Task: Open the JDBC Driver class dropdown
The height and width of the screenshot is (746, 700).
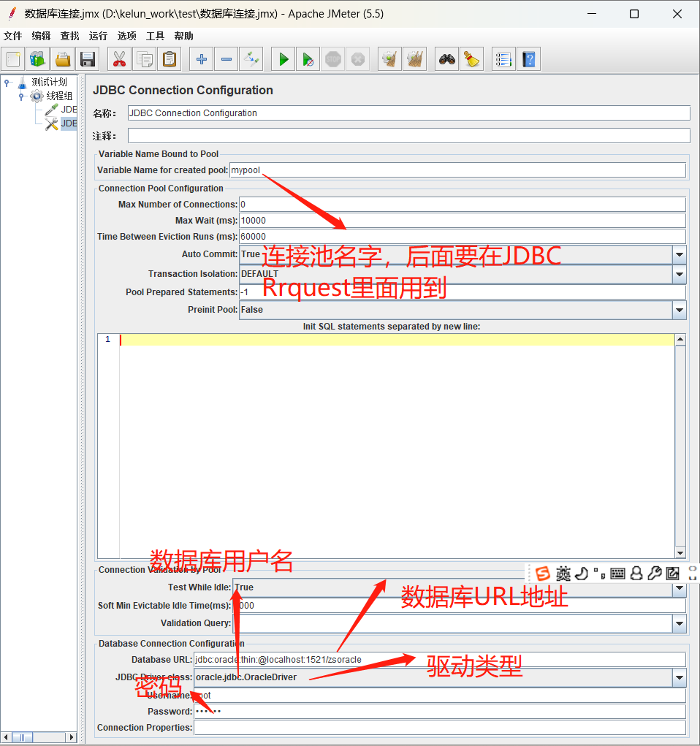Action: 680,677
